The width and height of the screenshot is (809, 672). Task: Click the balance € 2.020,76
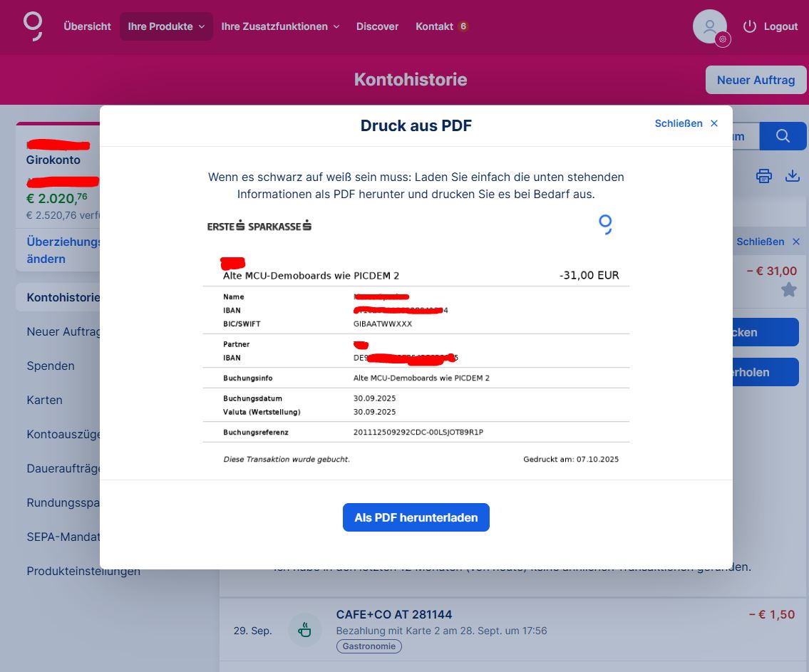57,198
